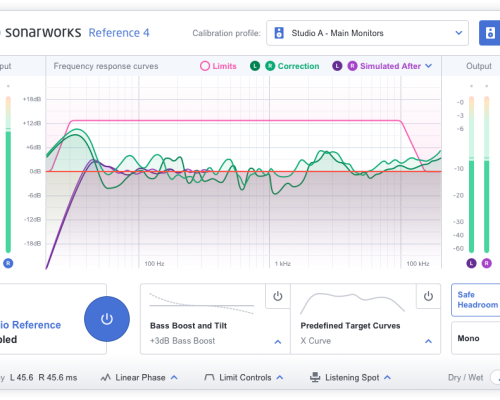Click the big blue power button
Image resolution: width=500 pixels, height=400 pixels.
click(107, 319)
